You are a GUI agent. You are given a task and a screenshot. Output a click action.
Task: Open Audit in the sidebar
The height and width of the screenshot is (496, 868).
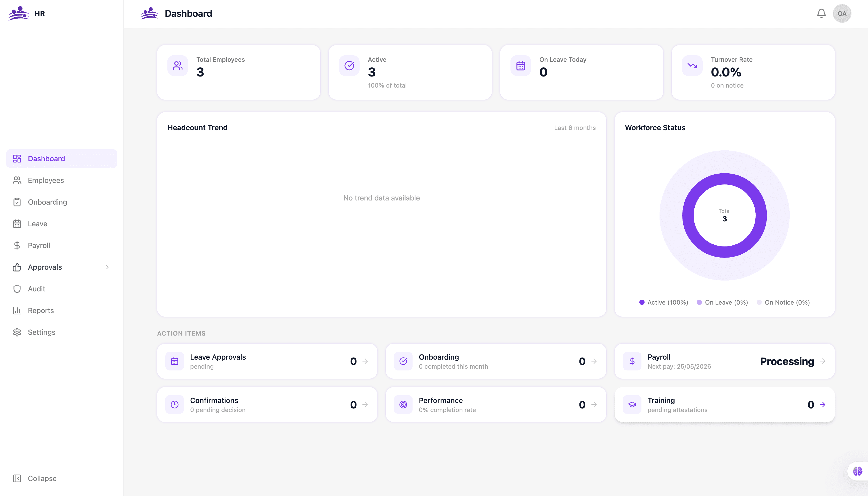tap(62, 289)
